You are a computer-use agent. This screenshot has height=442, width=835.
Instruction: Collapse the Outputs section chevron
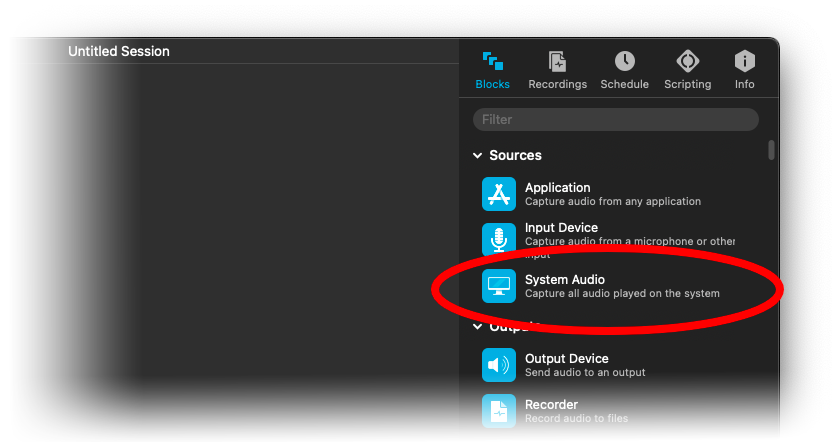click(x=476, y=326)
